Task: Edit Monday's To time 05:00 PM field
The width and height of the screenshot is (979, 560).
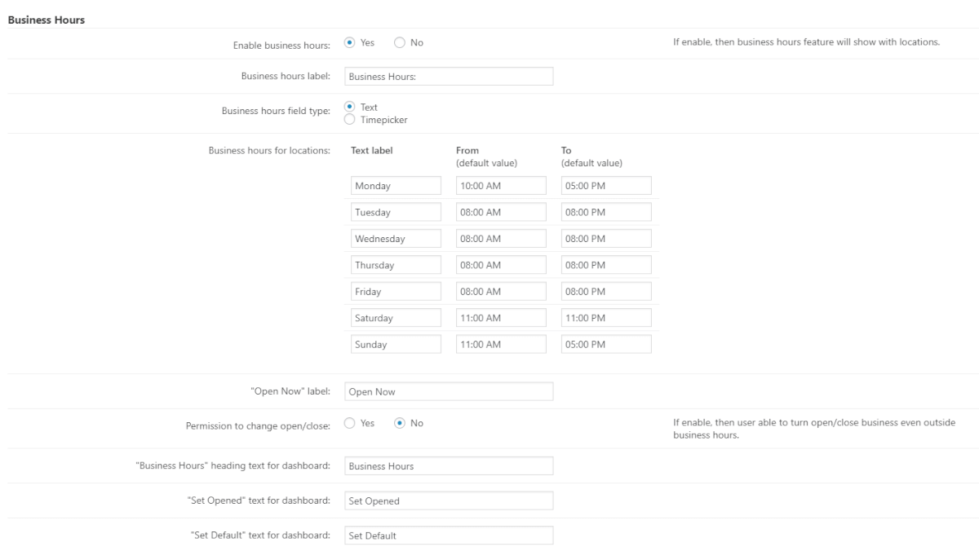Action: click(606, 186)
